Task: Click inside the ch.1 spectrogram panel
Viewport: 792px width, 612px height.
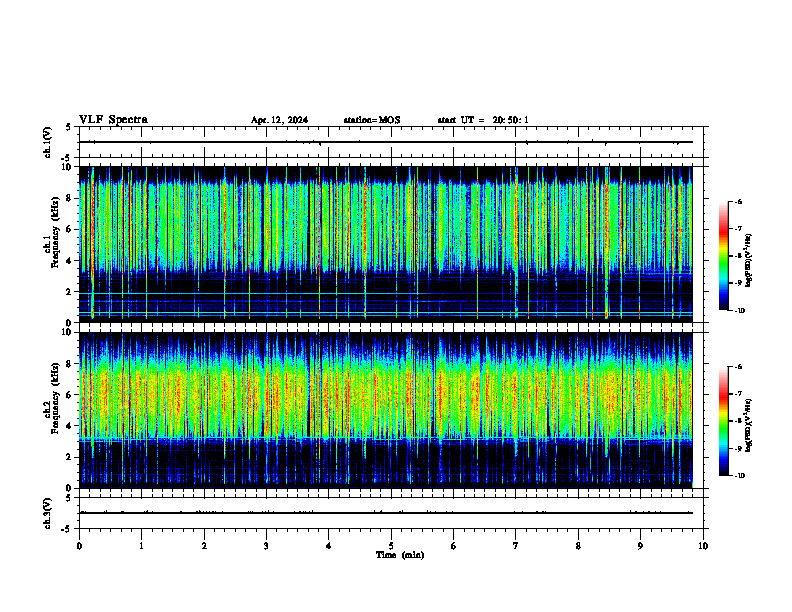Action: tap(385, 244)
